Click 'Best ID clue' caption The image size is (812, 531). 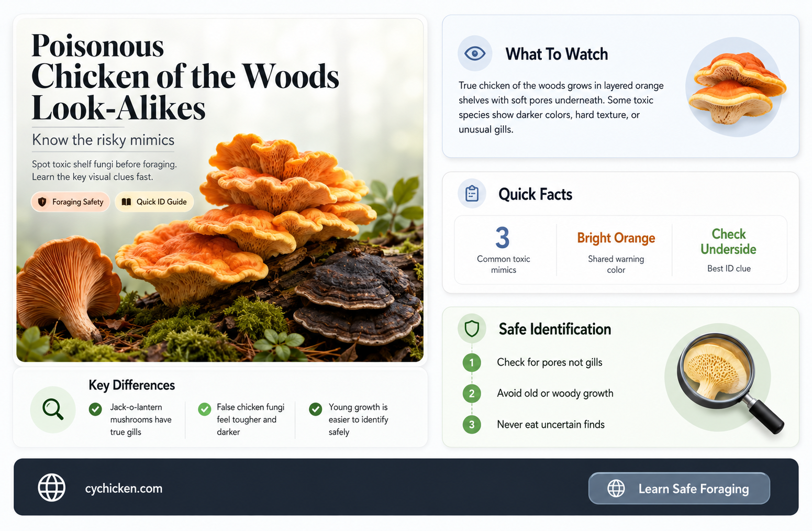pyautogui.click(x=729, y=269)
